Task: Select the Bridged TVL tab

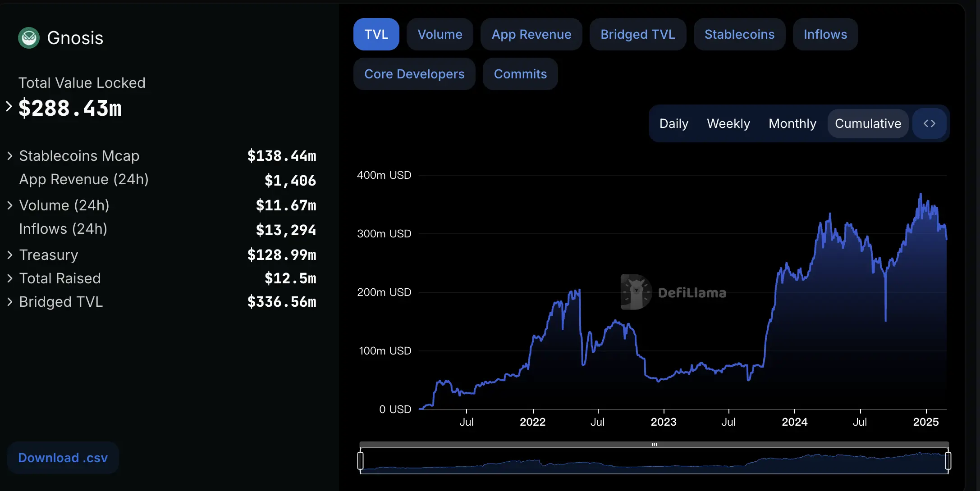Action: pos(637,34)
